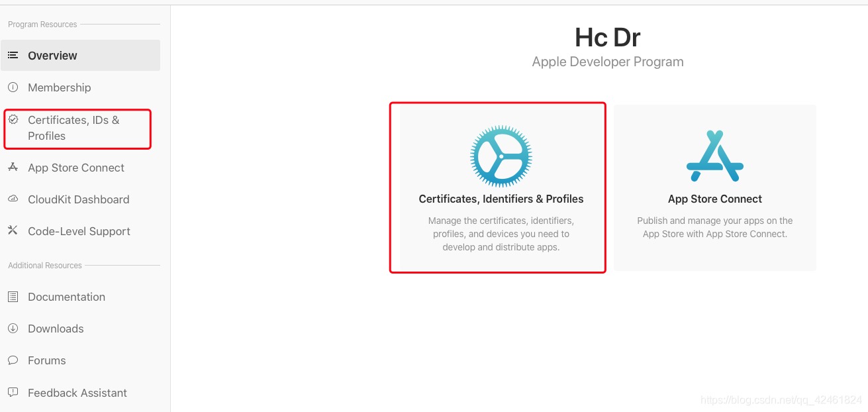
Task: Click the Membership info icon
Action: 13,87
